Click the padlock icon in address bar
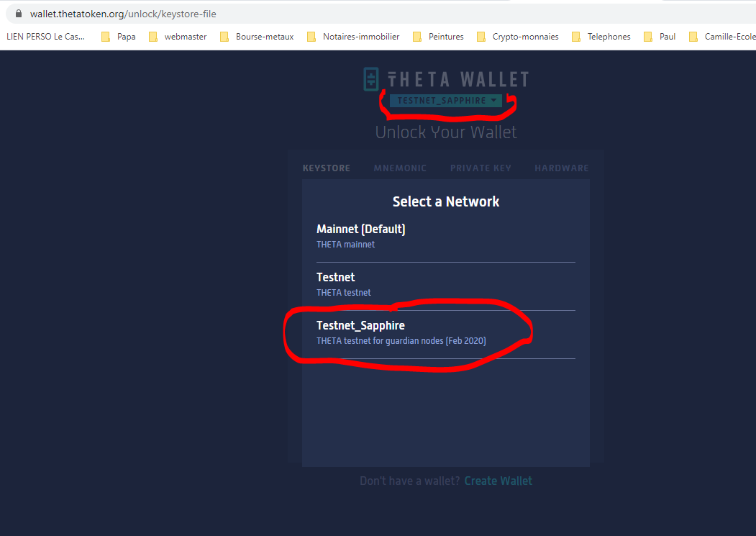The width and height of the screenshot is (756, 536). coord(18,14)
